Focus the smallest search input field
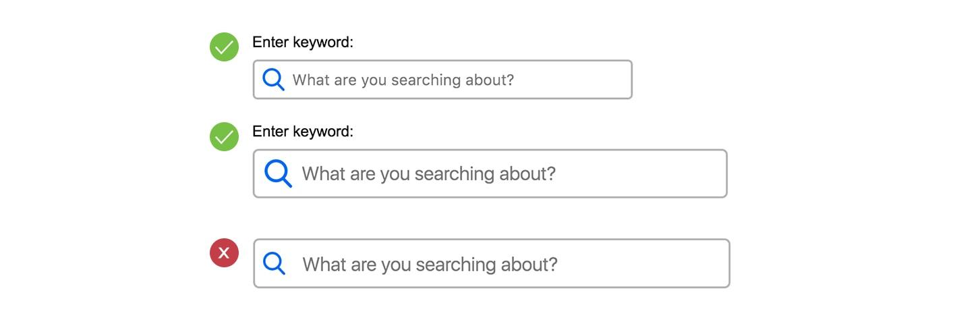 442,80
